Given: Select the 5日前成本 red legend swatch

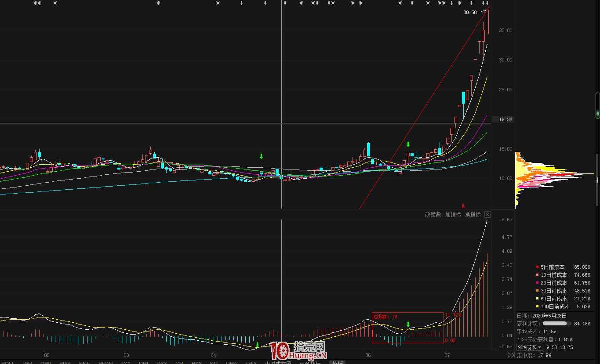Looking at the screenshot, I should coord(537,267).
